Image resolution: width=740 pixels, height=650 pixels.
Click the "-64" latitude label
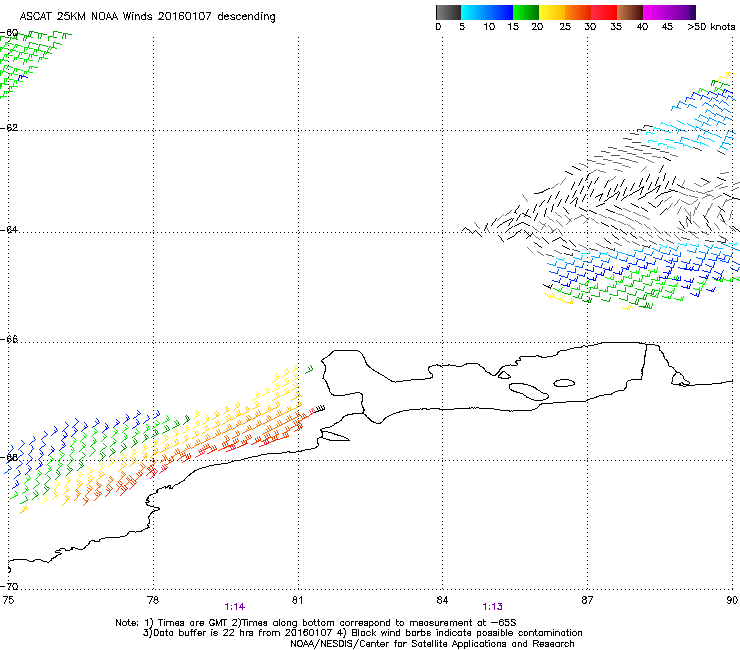[9, 230]
